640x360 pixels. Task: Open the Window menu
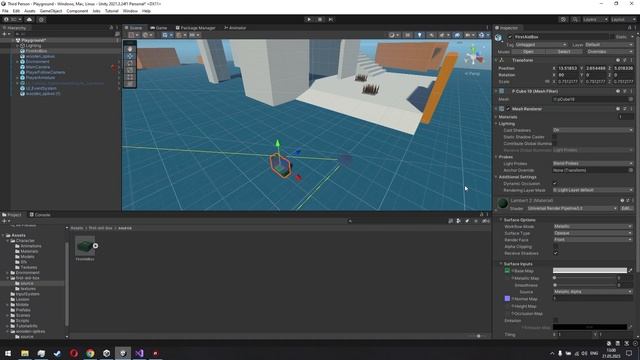point(130,11)
